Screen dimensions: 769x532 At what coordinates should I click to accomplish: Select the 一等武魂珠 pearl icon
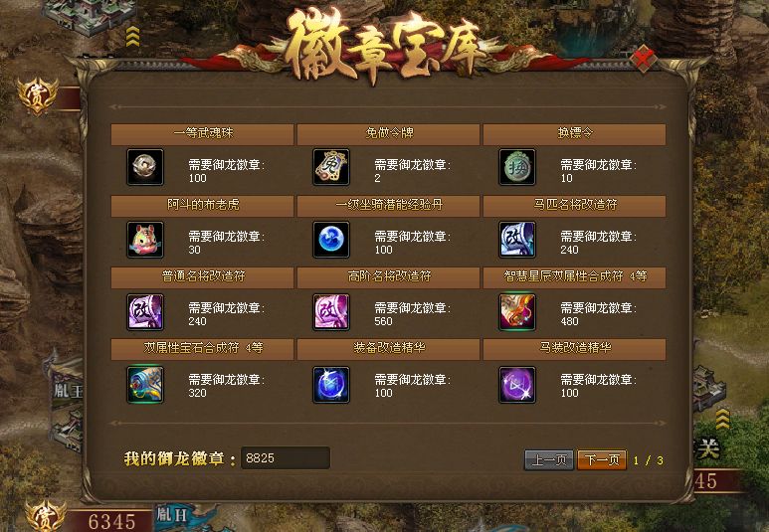click(144, 167)
